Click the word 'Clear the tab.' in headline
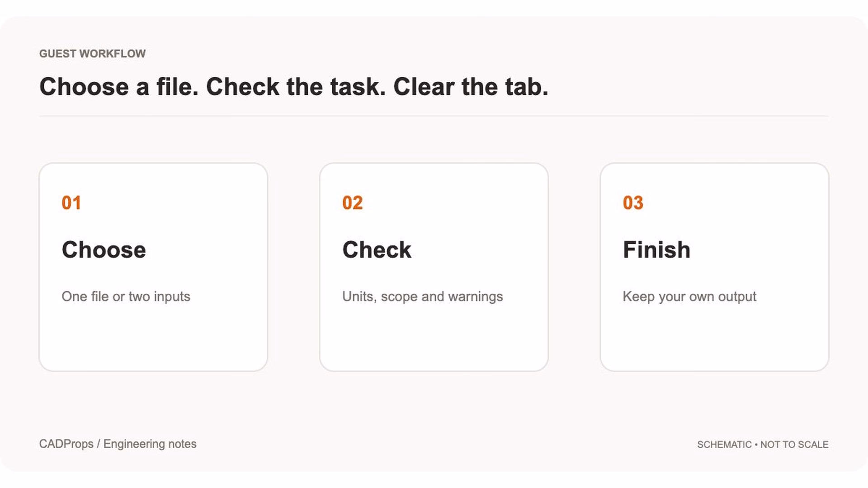Image resolution: width=868 pixels, height=488 pixels. pyautogui.click(x=471, y=87)
